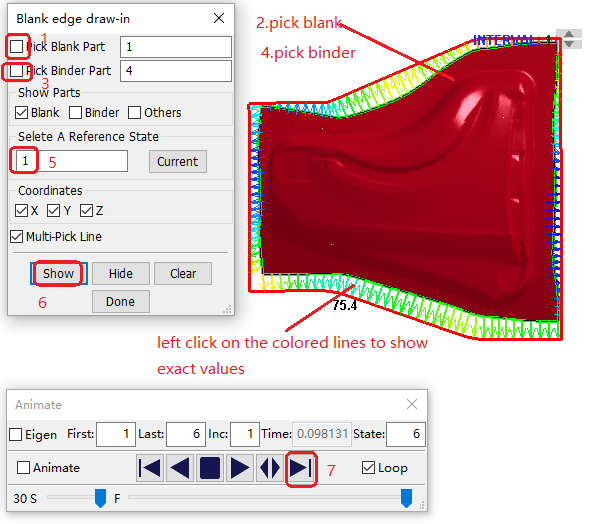The width and height of the screenshot is (589, 524).
Task: Close the Blank edge draw-in dialog
Action: (219, 18)
